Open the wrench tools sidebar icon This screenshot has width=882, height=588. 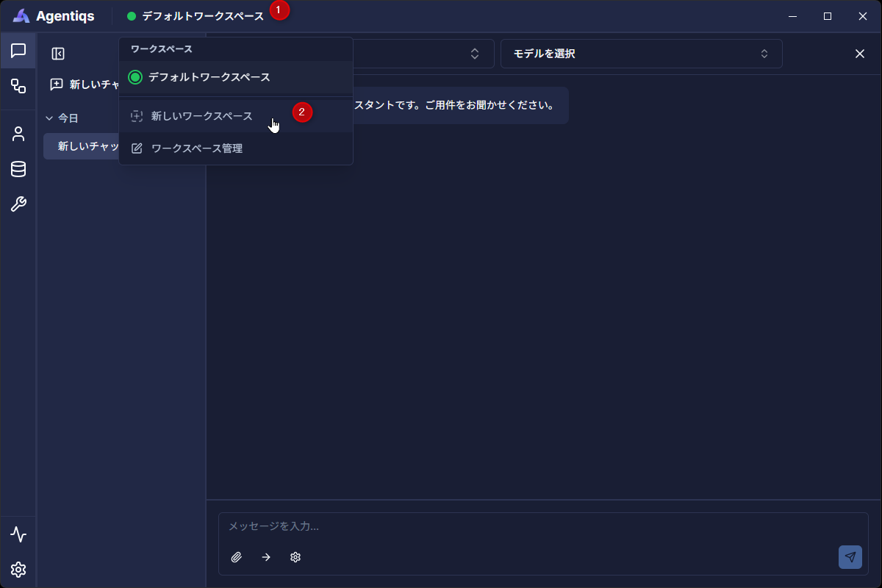click(18, 204)
